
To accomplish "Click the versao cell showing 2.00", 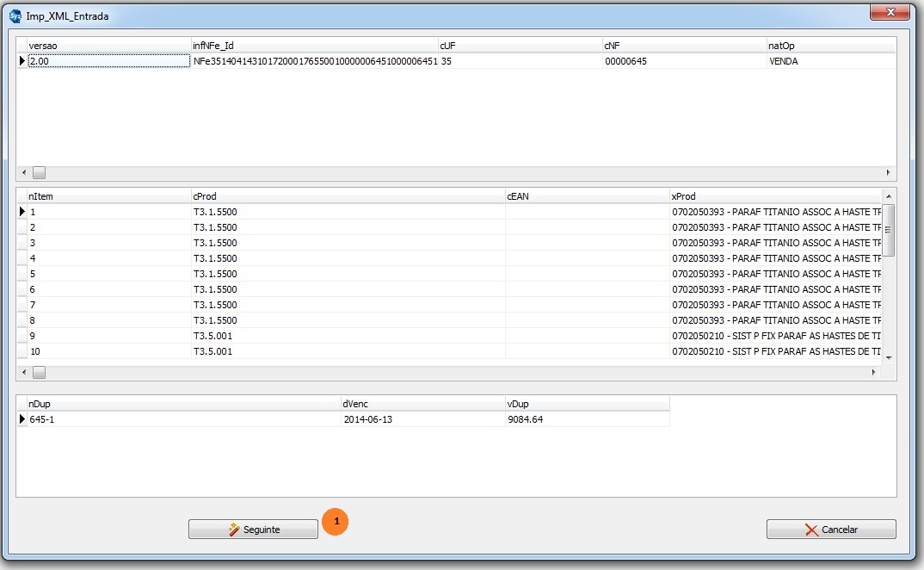I will (x=108, y=61).
